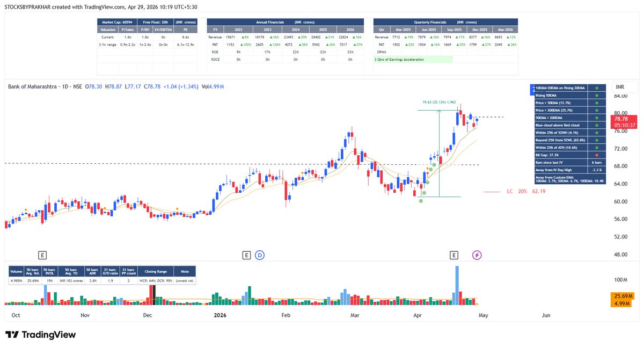The image size is (644, 348).
Task: Click the red dot beside BB Gap: 37.2%
Action: pyautogui.click(x=597, y=155)
